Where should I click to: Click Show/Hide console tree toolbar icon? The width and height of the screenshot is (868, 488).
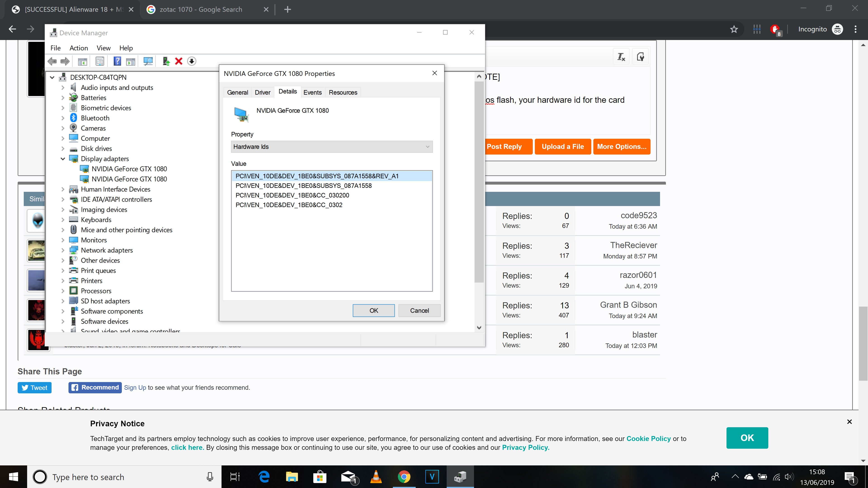pyautogui.click(x=83, y=61)
